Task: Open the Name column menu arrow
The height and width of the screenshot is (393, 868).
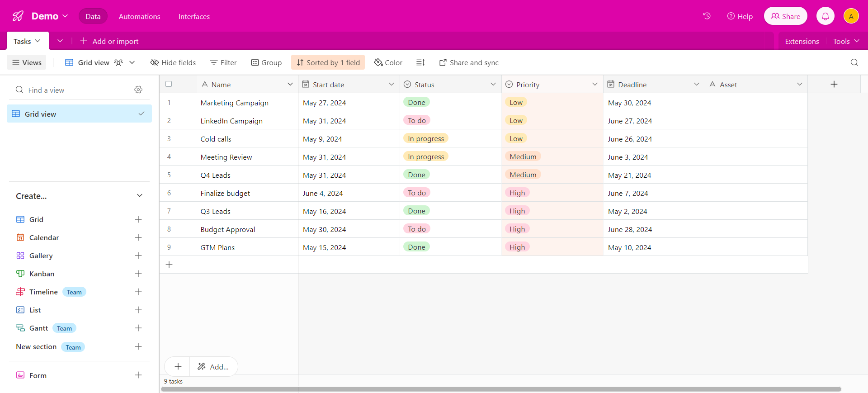Action: [290, 84]
